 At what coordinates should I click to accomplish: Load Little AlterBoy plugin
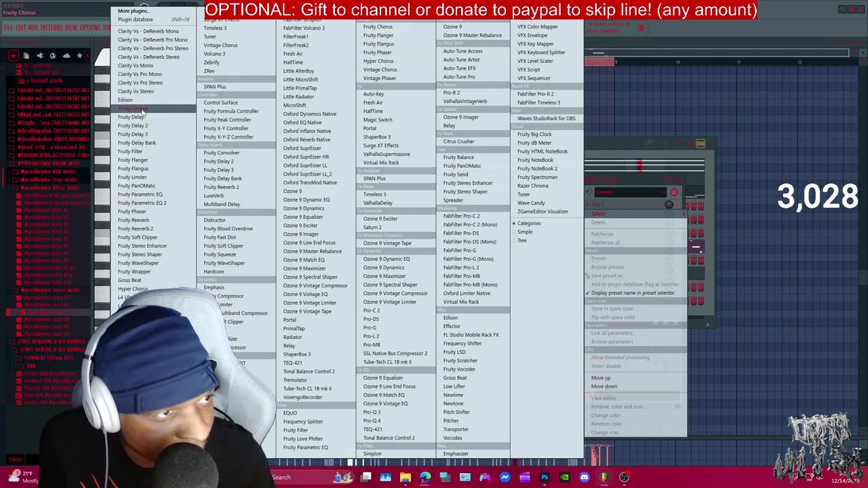[x=298, y=71]
